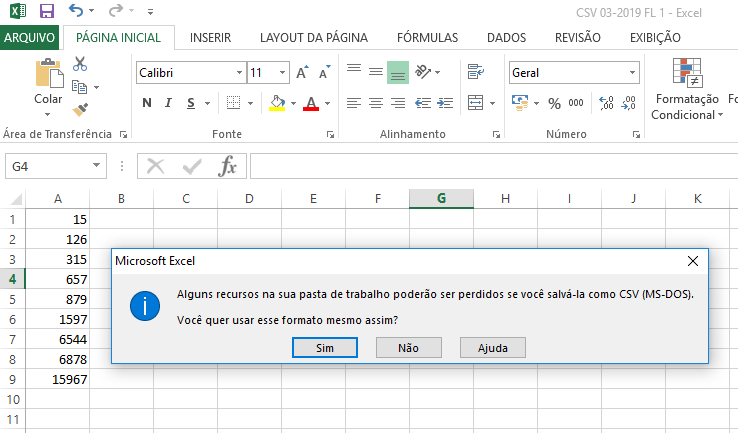Go to the FÓRMULAS tab
The width and height of the screenshot is (738, 433).
[427, 37]
